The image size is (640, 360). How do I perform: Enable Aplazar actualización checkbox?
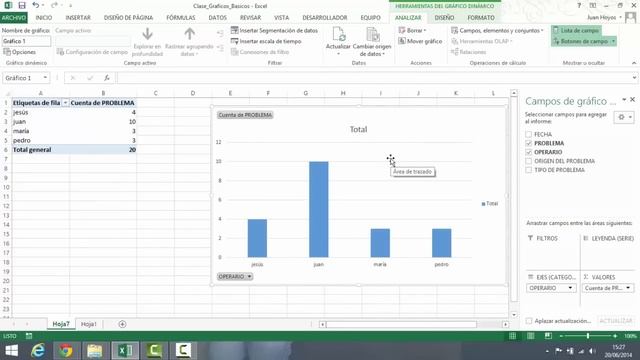coord(529,321)
